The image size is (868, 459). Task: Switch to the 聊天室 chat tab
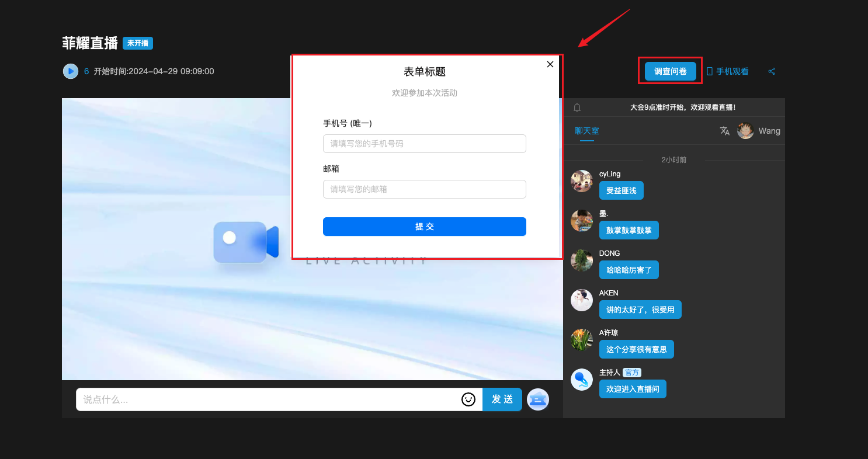point(586,131)
